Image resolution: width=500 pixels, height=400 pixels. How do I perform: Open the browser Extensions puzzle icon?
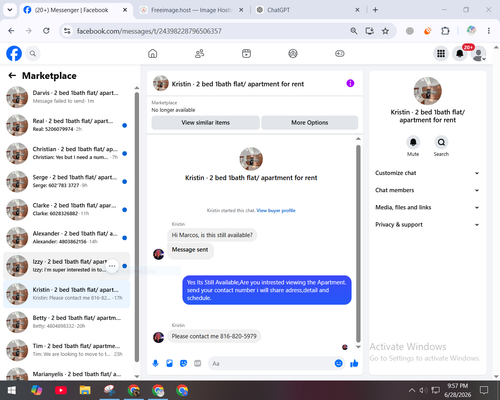pyautogui.click(x=445, y=31)
